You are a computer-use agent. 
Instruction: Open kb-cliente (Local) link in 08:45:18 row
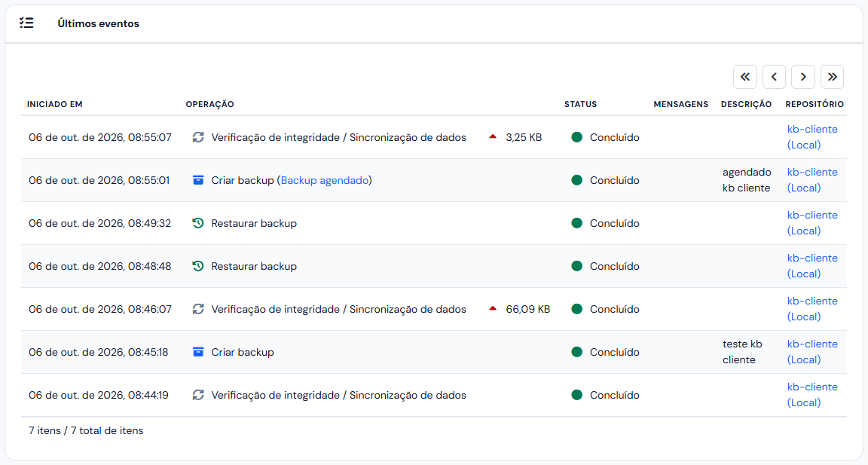click(x=812, y=351)
